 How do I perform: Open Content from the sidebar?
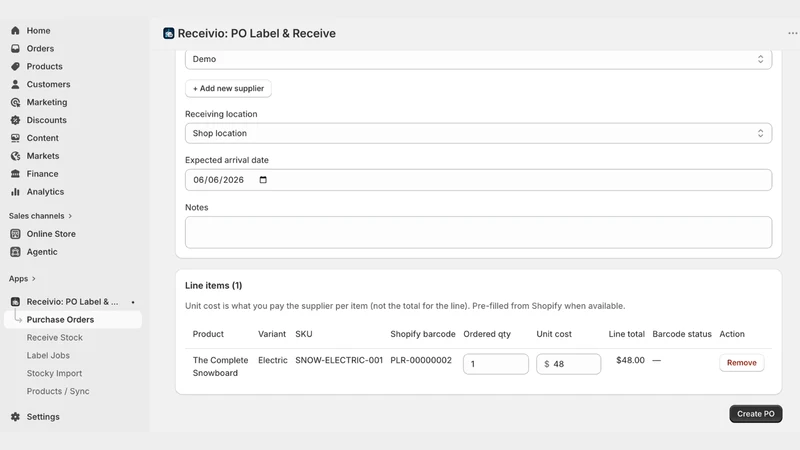click(42, 138)
